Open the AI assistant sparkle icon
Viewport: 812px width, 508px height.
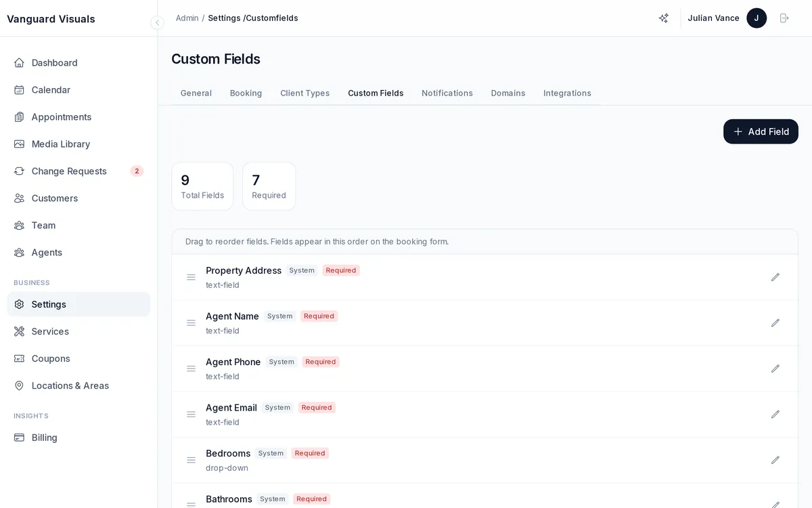(664, 18)
